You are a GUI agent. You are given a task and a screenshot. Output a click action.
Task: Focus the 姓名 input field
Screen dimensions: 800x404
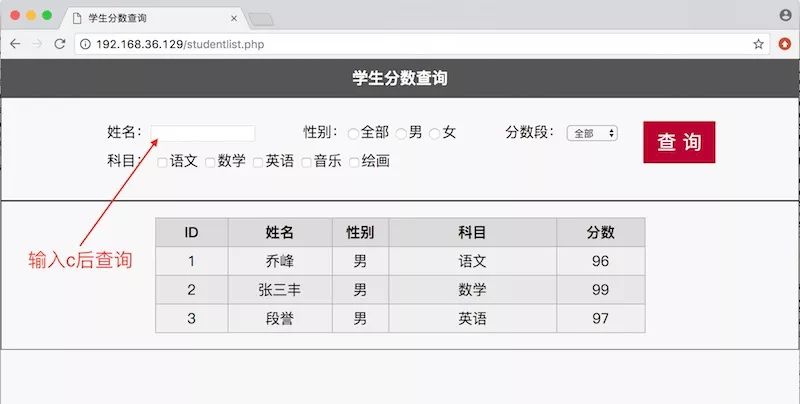point(203,133)
